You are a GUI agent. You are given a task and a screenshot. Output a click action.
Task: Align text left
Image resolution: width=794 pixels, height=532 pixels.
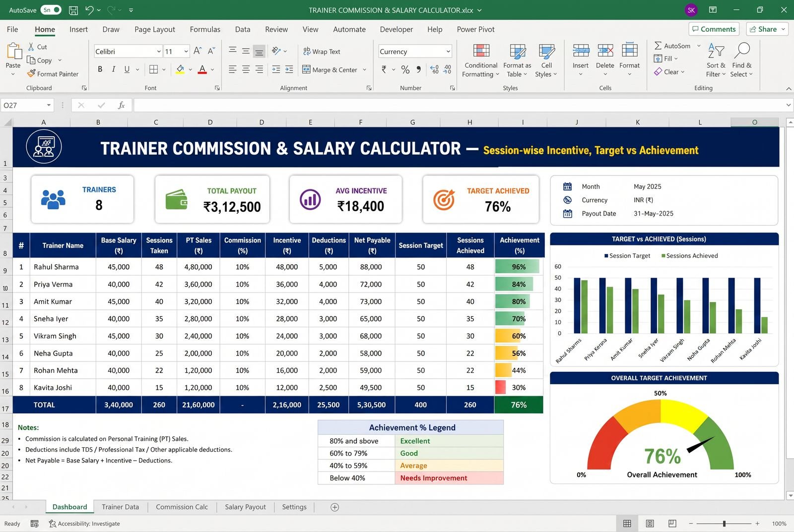point(232,69)
